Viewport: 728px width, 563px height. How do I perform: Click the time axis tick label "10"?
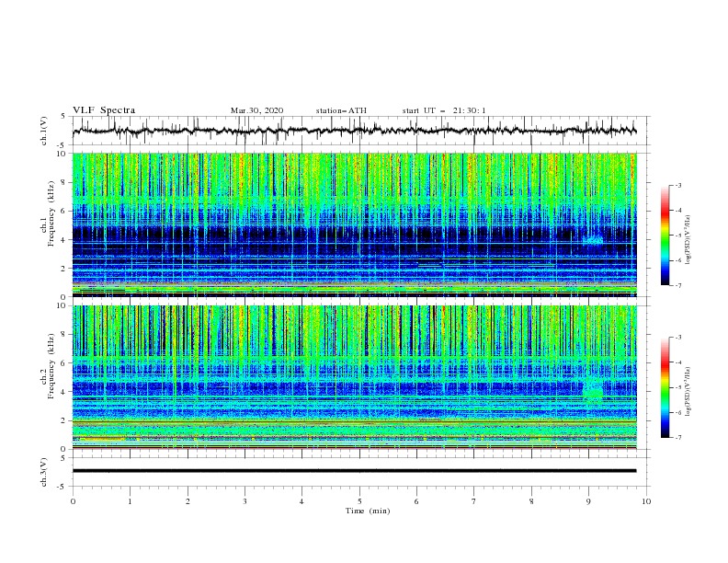(646, 501)
